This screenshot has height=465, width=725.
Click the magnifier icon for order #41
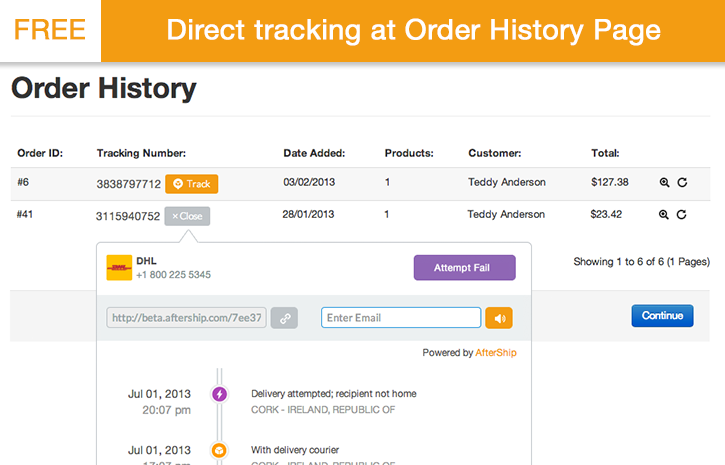point(664,215)
